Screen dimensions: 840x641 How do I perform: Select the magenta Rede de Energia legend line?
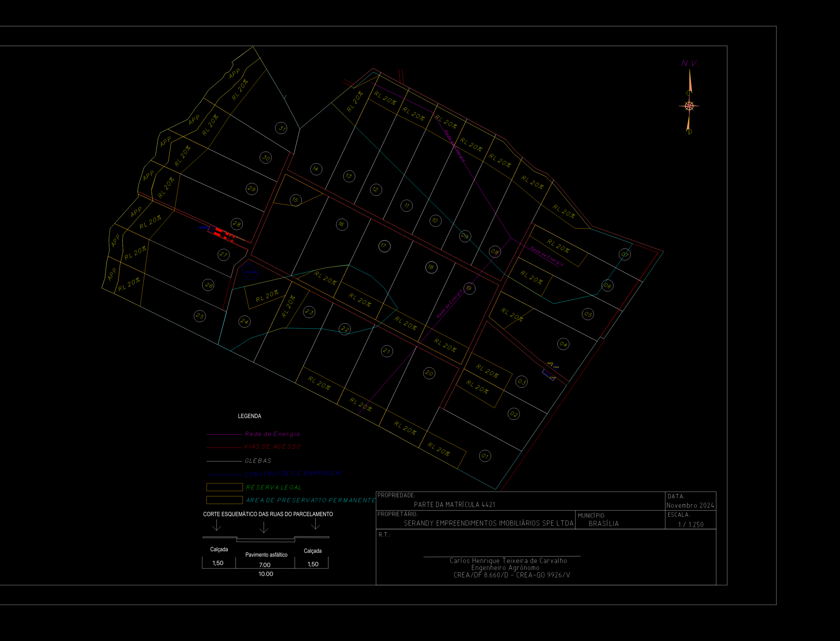(224, 434)
